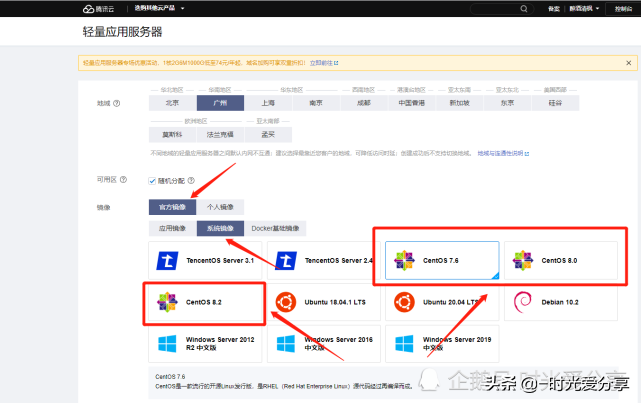Click the help icon next to 可用区
Screen dimensions: 641x403
pyautogui.click(x=123, y=179)
